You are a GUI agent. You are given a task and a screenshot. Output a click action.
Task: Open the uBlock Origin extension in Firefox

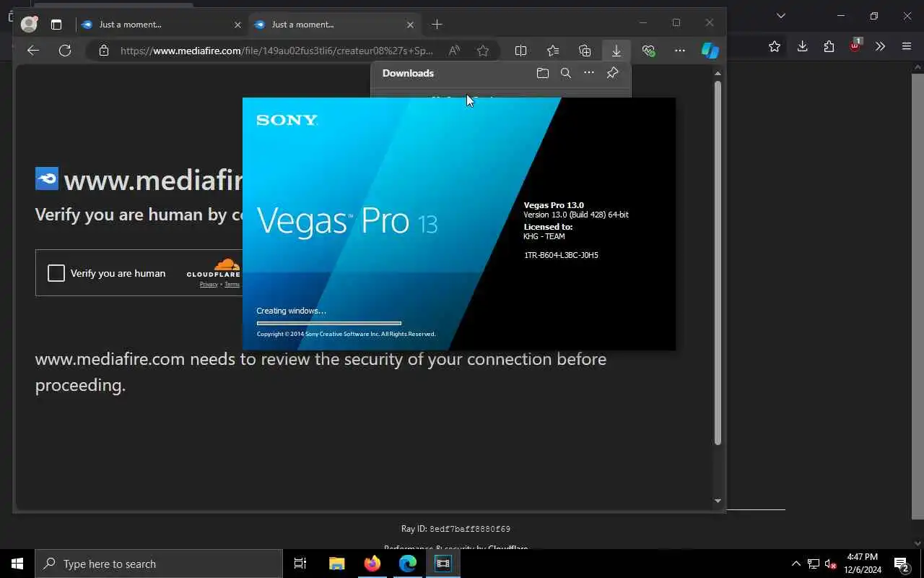tap(855, 46)
